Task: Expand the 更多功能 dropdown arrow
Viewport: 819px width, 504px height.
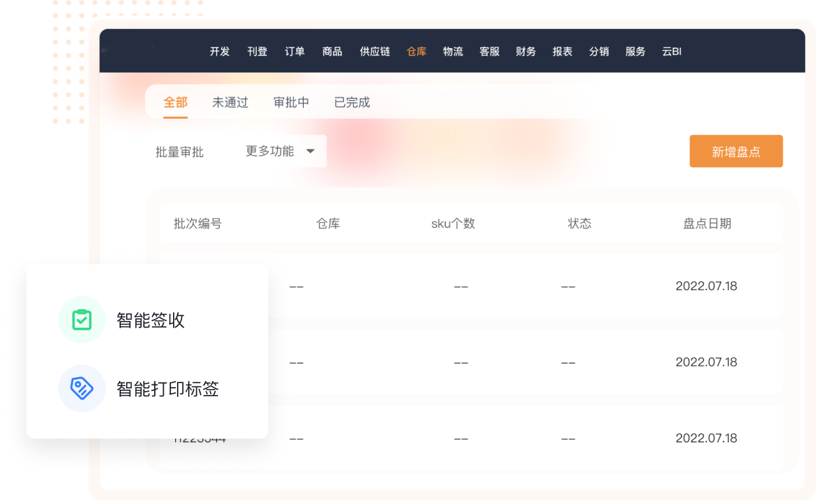Action: pyautogui.click(x=310, y=151)
